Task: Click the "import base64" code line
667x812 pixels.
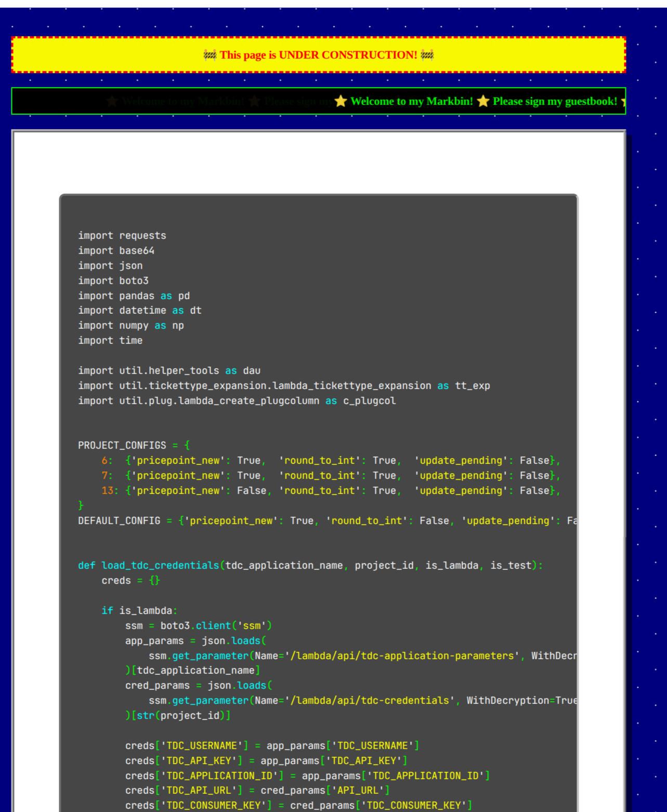Action: click(116, 250)
